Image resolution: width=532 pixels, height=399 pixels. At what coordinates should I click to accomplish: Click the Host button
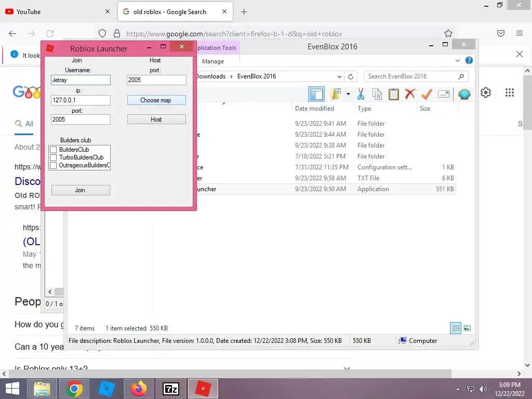tap(156, 119)
